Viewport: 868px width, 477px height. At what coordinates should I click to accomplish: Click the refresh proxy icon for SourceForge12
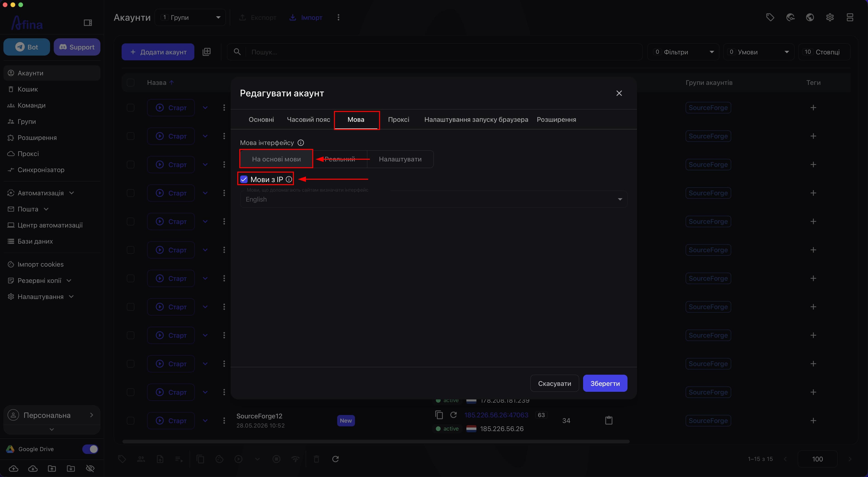click(453, 415)
